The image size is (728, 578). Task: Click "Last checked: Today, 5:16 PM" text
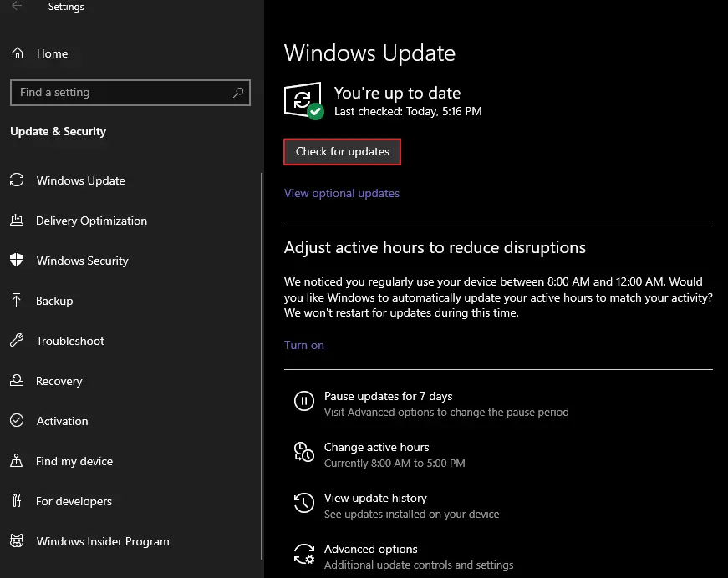(x=408, y=111)
